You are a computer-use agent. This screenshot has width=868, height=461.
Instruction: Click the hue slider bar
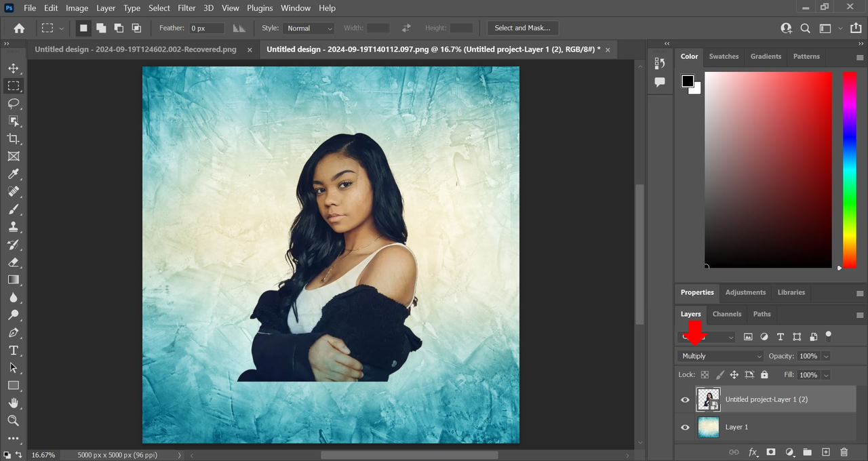(850, 169)
